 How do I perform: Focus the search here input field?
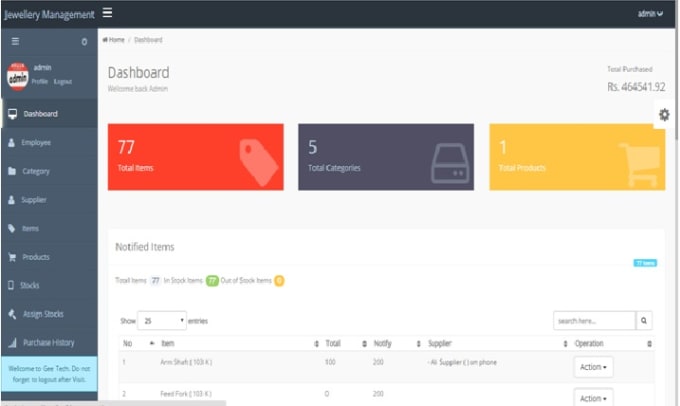coord(595,321)
